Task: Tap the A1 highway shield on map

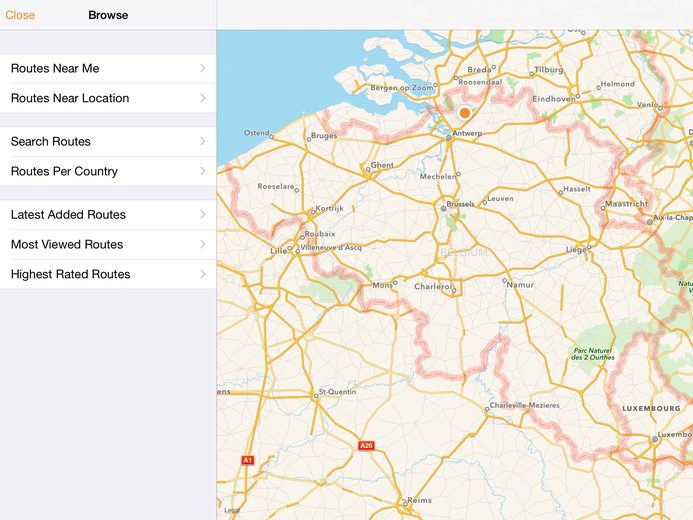Action: (248, 460)
